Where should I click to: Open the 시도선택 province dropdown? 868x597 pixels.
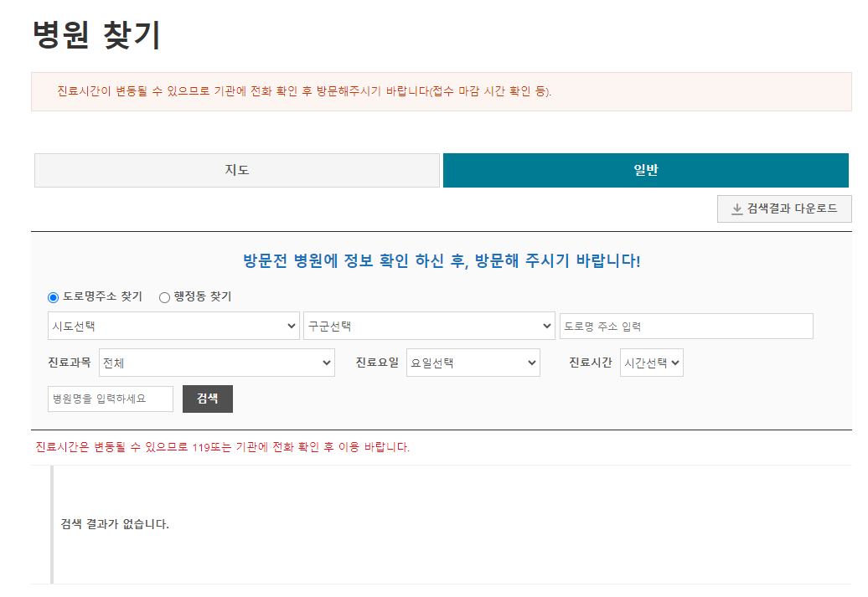point(173,326)
